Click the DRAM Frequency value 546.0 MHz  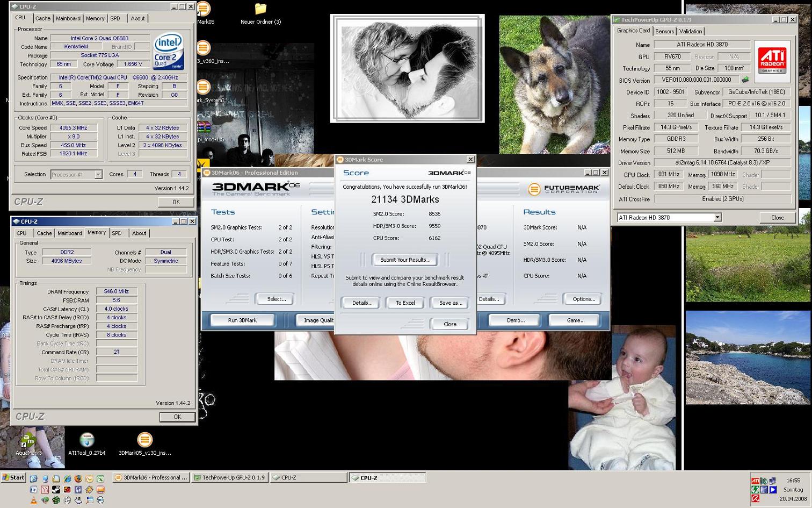[x=117, y=291]
